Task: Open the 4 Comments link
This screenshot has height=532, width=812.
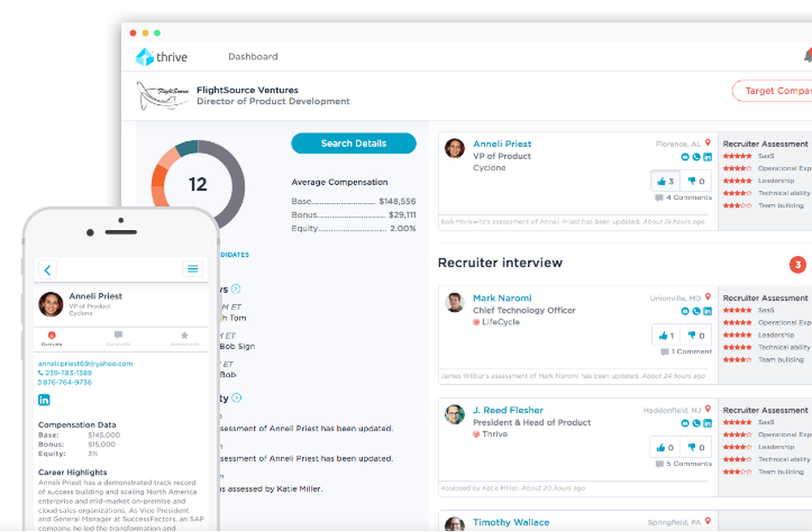Action: [684, 197]
